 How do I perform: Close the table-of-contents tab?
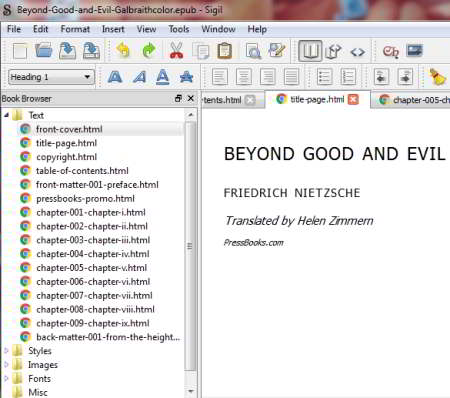click(250, 100)
